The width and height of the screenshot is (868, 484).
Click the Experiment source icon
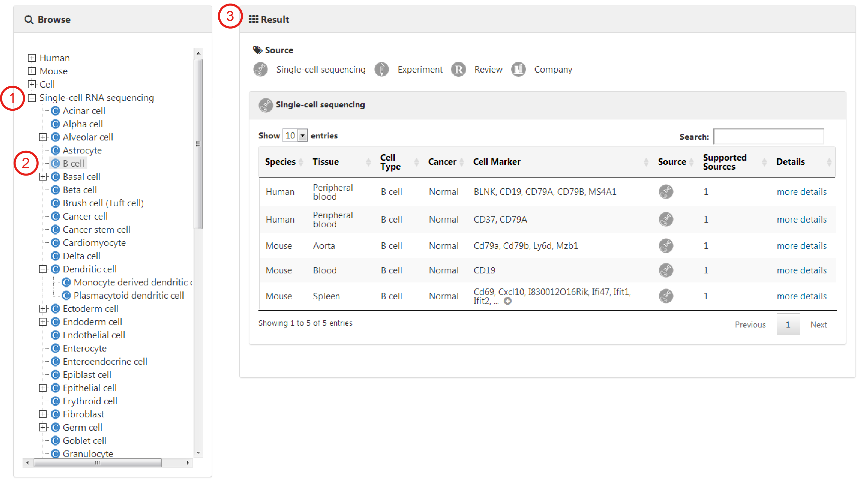click(x=381, y=69)
